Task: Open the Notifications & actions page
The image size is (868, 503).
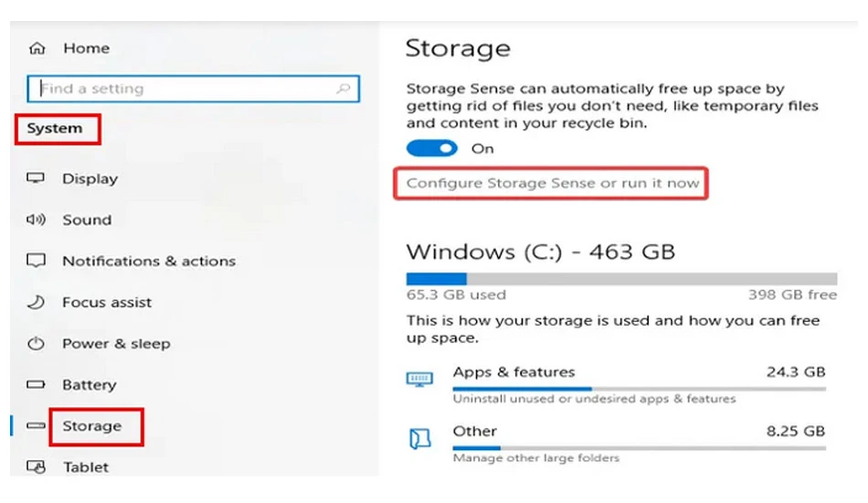Action: (x=149, y=261)
